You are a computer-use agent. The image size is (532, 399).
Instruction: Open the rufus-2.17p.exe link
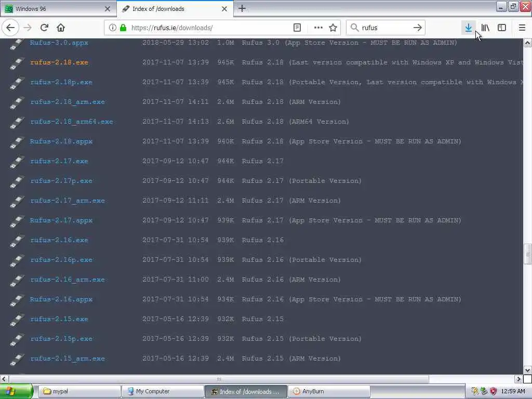pos(61,180)
